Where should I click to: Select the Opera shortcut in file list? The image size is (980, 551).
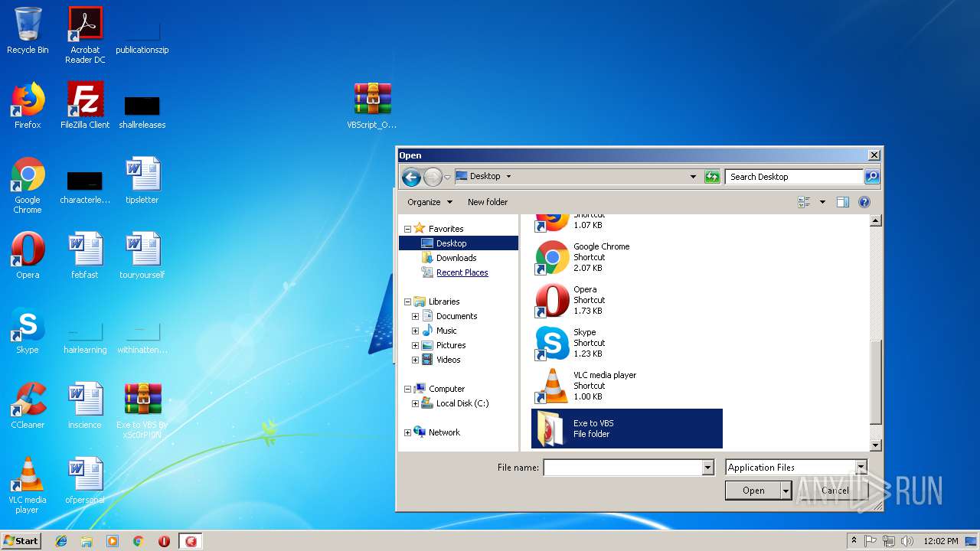[626, 300]
